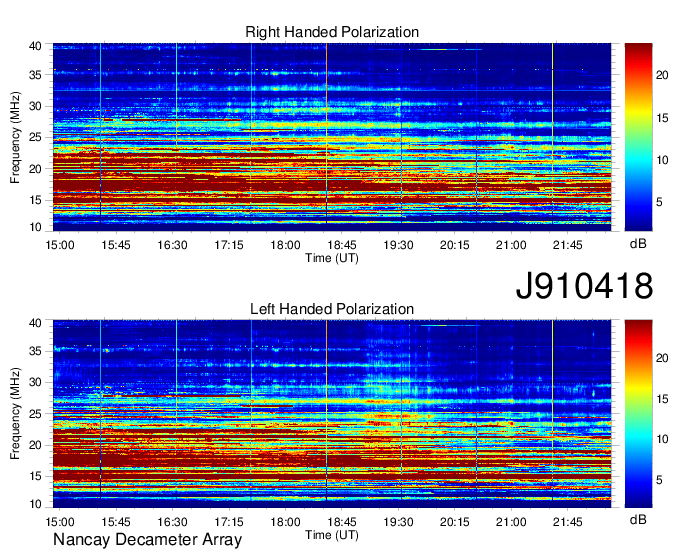Select the J910418 observation label
The image size is (680, 552).
click(x=584, y=286)
